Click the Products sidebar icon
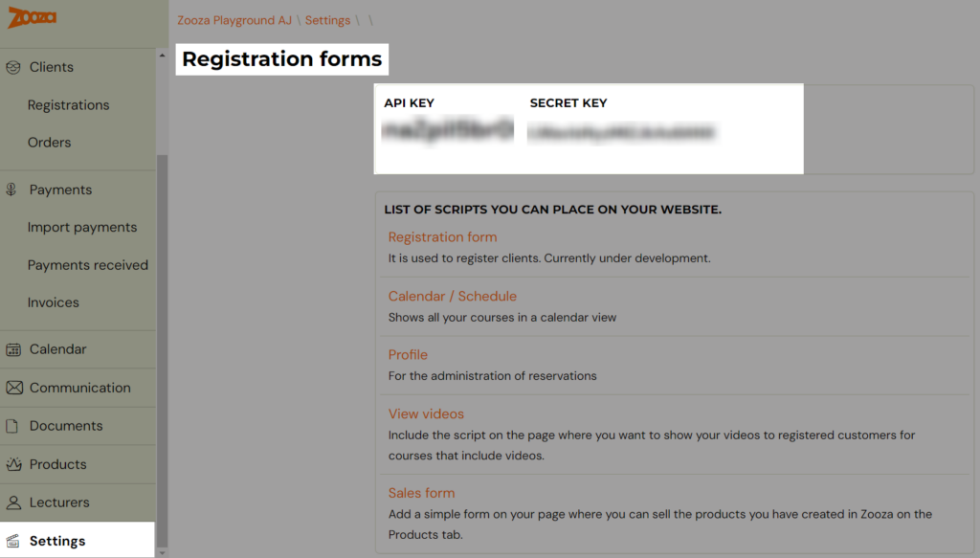The image size is (980, 558). pyautogui.click(x=13, y=463)
